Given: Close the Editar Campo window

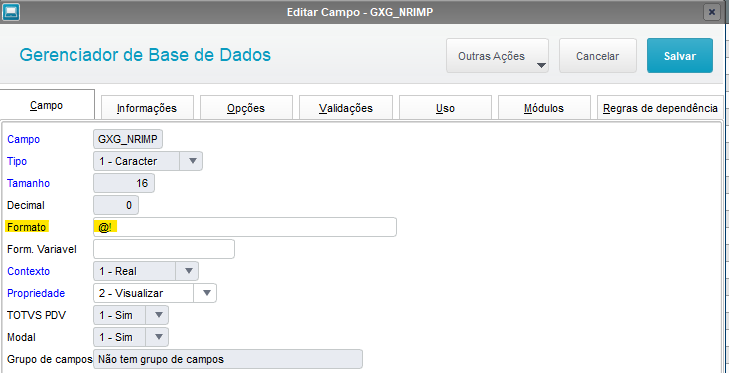Looking at the screenshot, I should (x=711, y=12).
